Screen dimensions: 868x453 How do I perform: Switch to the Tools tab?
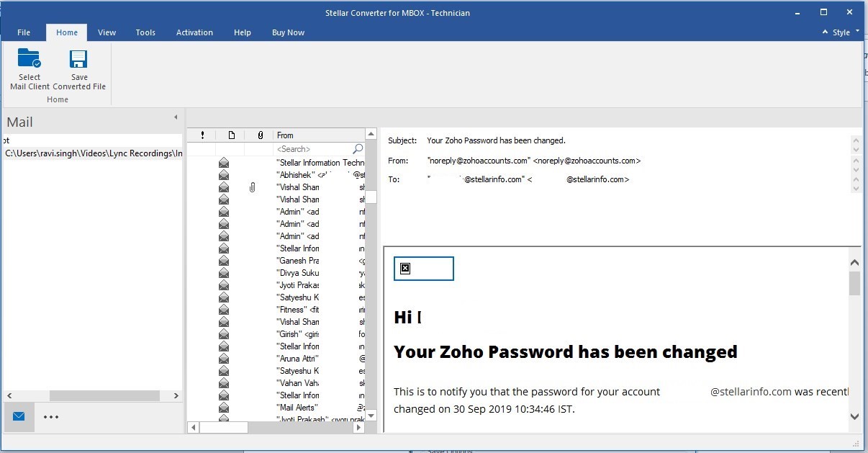coord(145,32)
